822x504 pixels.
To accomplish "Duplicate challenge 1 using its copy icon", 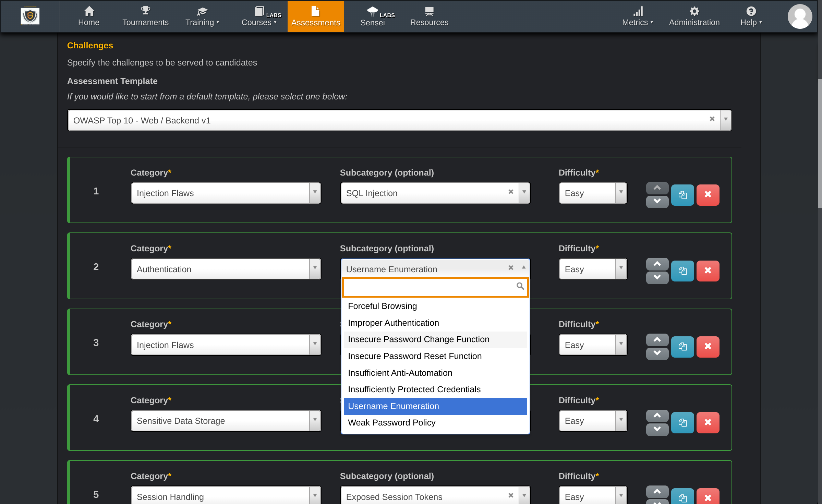I will tap(682, 195).
